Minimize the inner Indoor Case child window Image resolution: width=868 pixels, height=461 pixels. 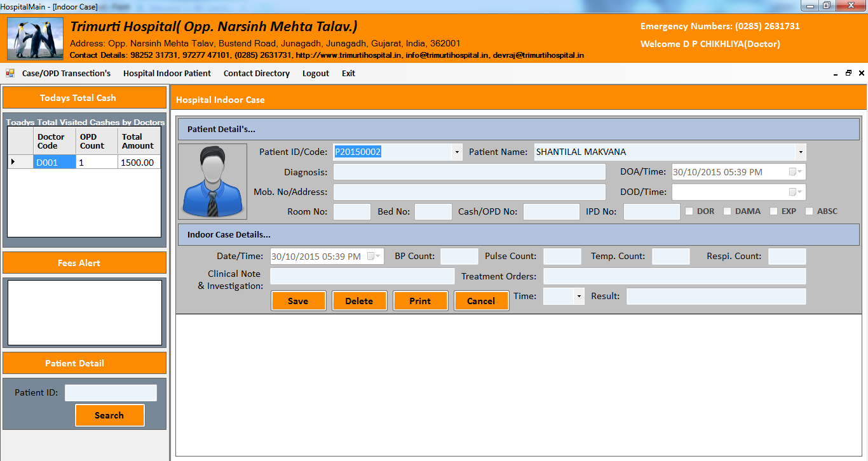pos(835,74)
